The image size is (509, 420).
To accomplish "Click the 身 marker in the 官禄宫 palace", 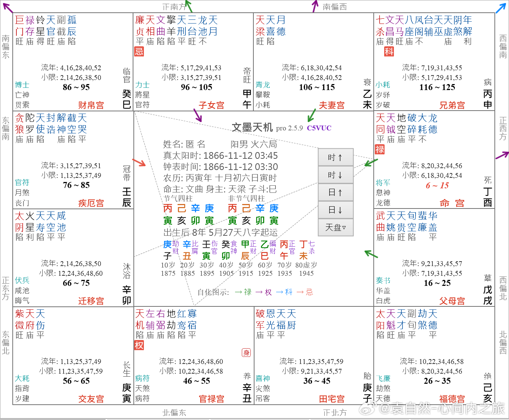I will (x=246, y=352).
